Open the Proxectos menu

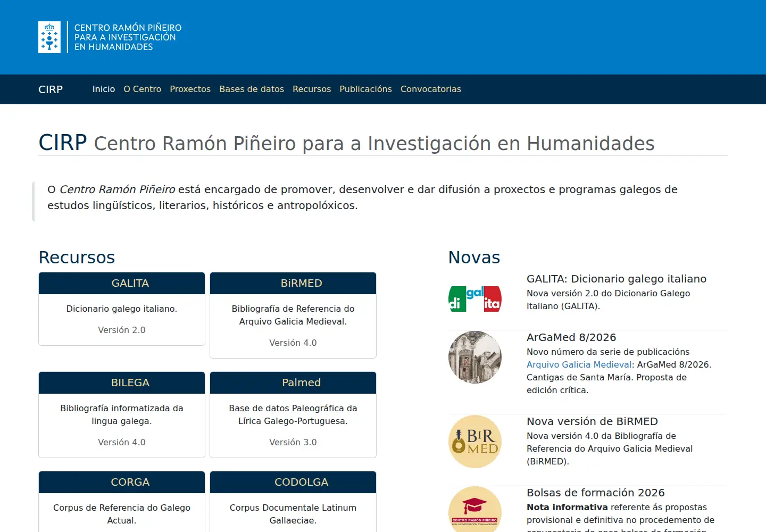pyautogui.click(x=190, y=89)
